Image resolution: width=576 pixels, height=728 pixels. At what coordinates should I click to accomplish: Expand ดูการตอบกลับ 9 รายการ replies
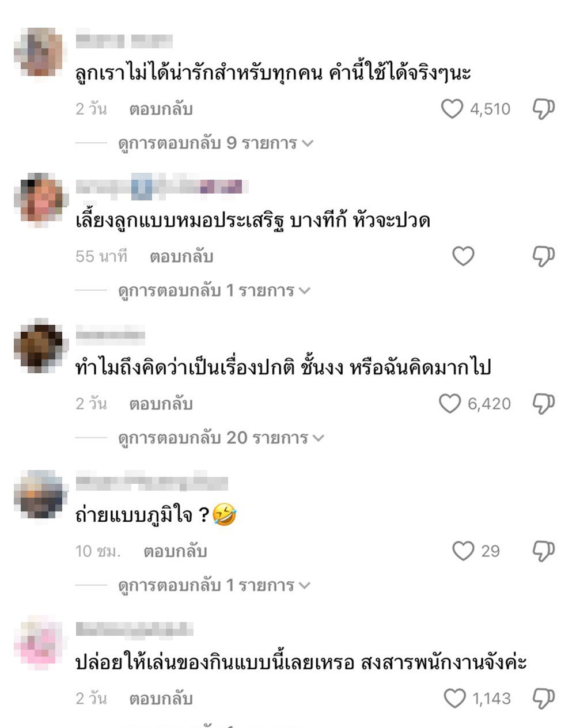click(215, 143)
